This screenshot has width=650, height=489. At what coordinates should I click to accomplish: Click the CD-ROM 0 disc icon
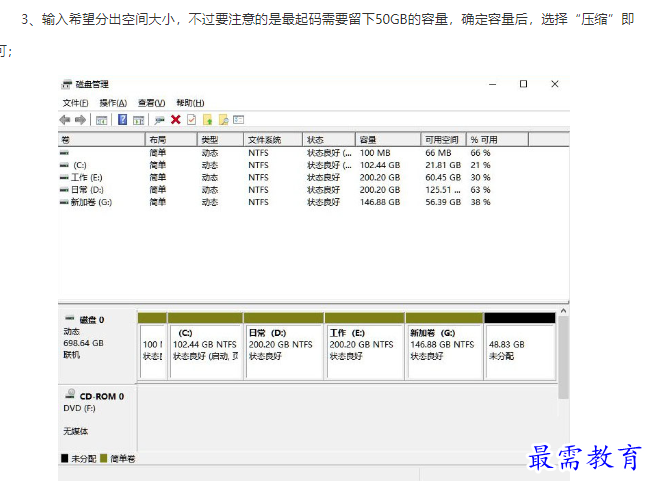tap(70, 393)
